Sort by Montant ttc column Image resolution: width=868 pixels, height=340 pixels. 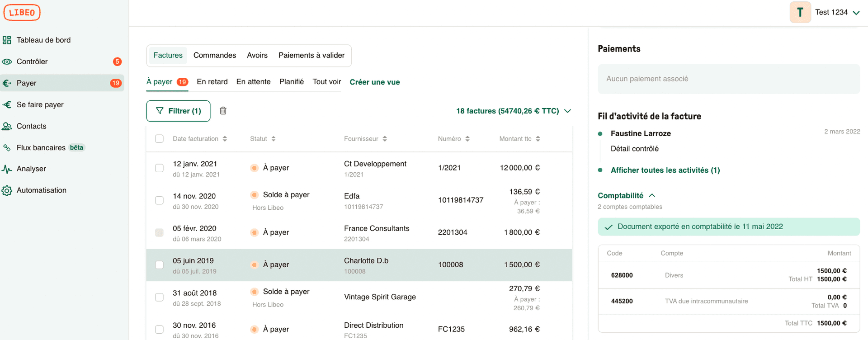(x=520, y=139)
